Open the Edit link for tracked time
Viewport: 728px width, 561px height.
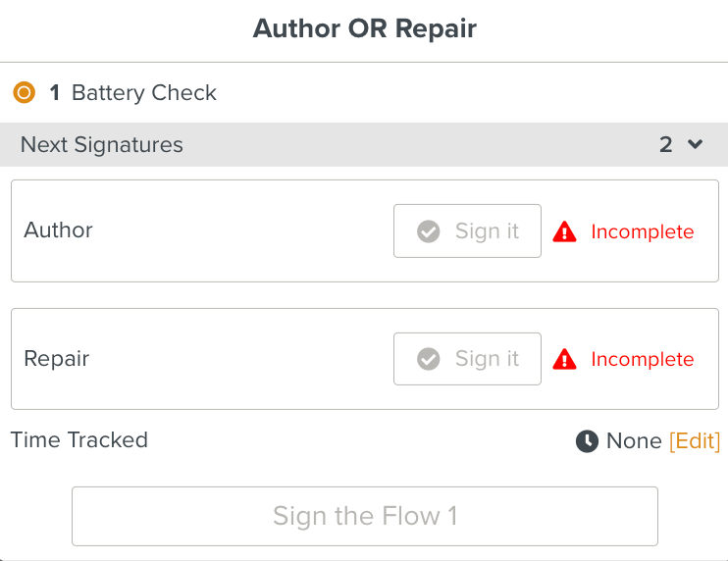point(695,441)
